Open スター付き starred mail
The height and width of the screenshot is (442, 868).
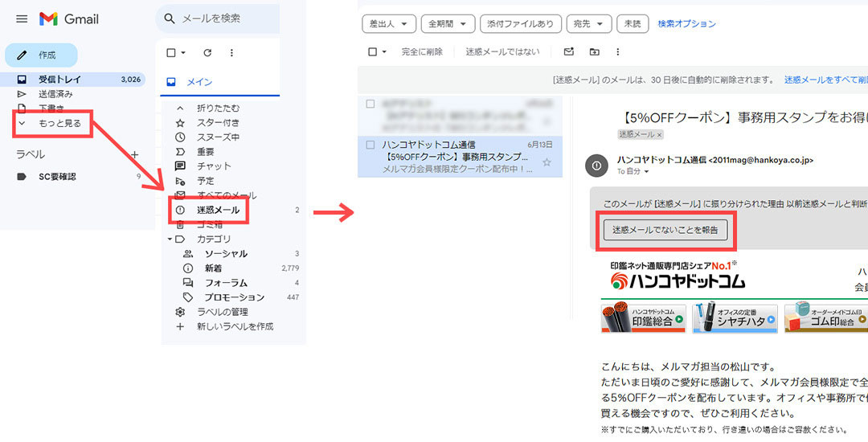(x=218, y=123)
